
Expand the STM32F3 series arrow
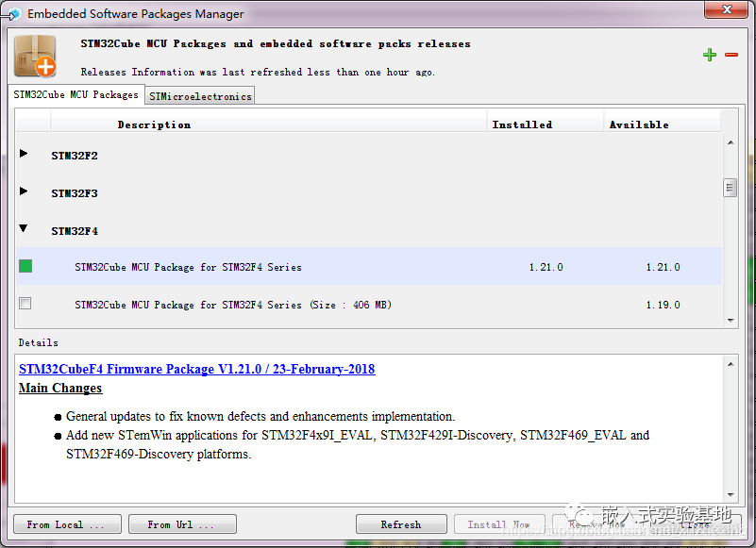coord(24,191)
